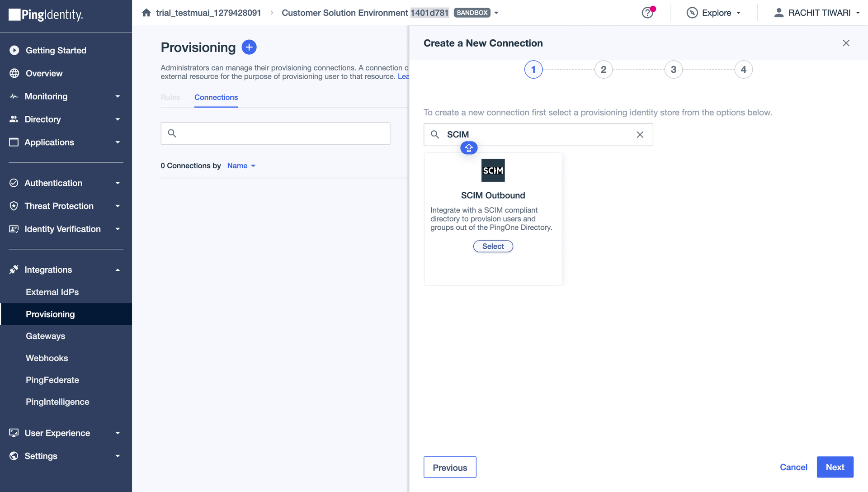Jump to step 3 in the wizard
Viewport: 868px width, 492px height.
pyautogui.click(x=673, y=70)
